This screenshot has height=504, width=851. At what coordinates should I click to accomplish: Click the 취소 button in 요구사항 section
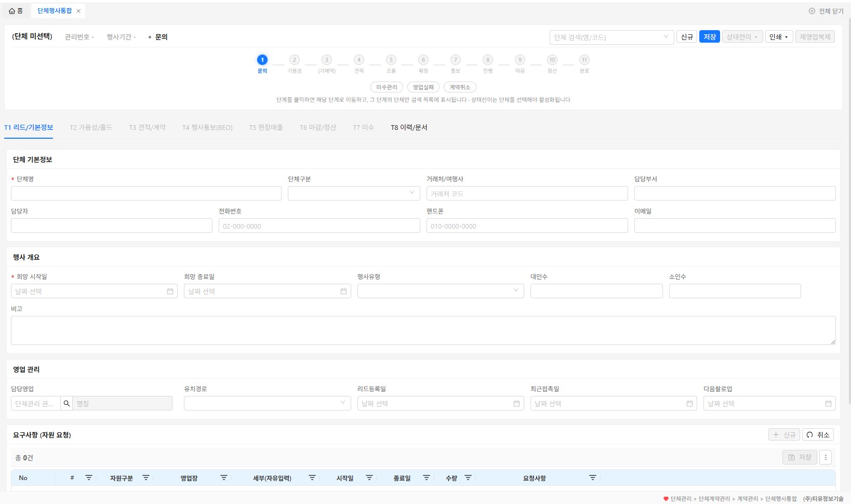click(x=818, y=435)
